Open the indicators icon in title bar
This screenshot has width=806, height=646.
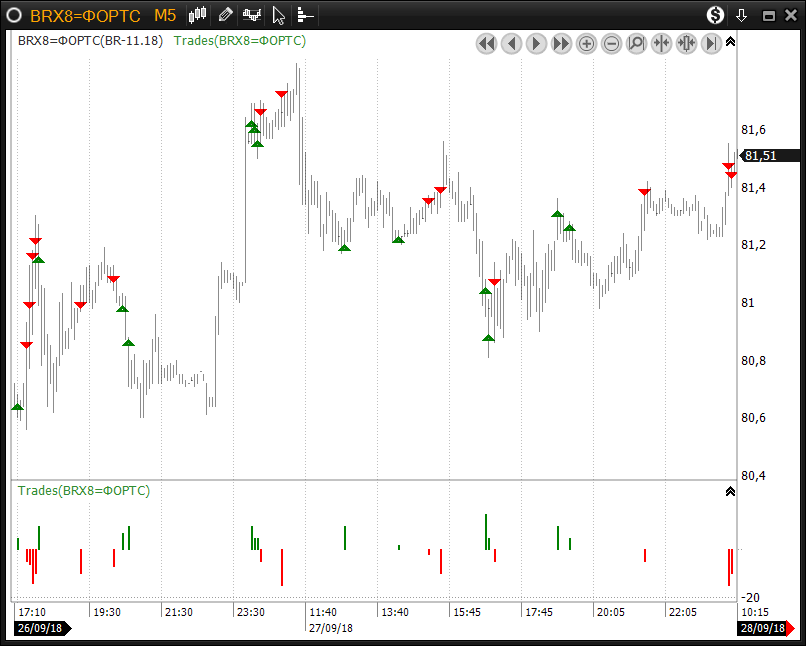pos(252,15)
